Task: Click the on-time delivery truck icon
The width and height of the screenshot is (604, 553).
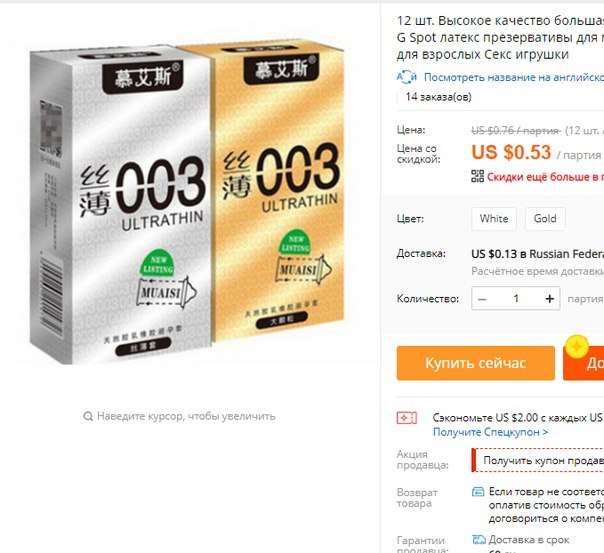Action: (x=479, y=540)
